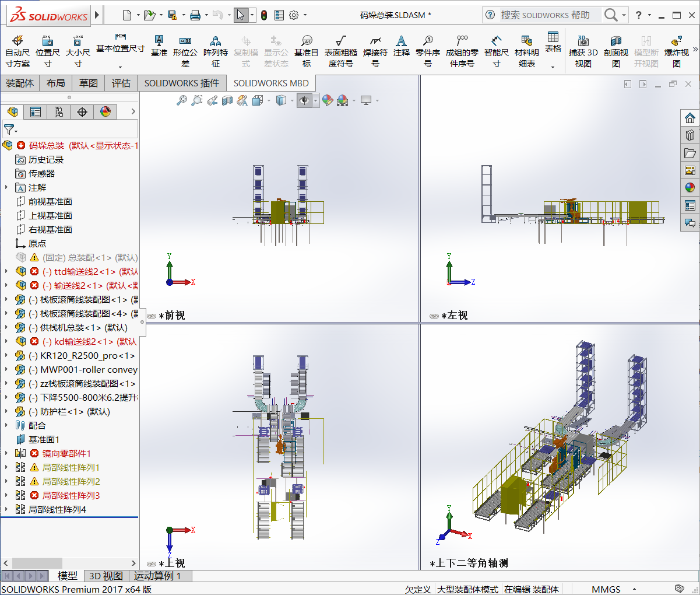Open the DimXpertManager tab icon
Image resolution: width=700 pixels, height=595 pixels.
pos(82,111)
